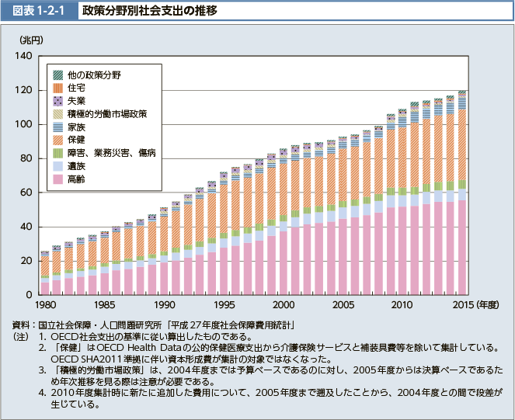
Task: Click the 住宅 legend swatch
Action: pos(58,88)
